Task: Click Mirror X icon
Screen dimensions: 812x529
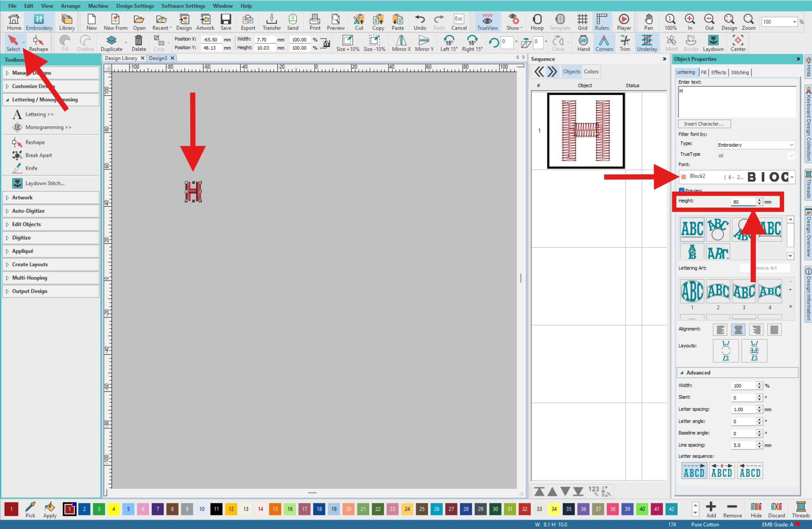Action: coord(401,43)
